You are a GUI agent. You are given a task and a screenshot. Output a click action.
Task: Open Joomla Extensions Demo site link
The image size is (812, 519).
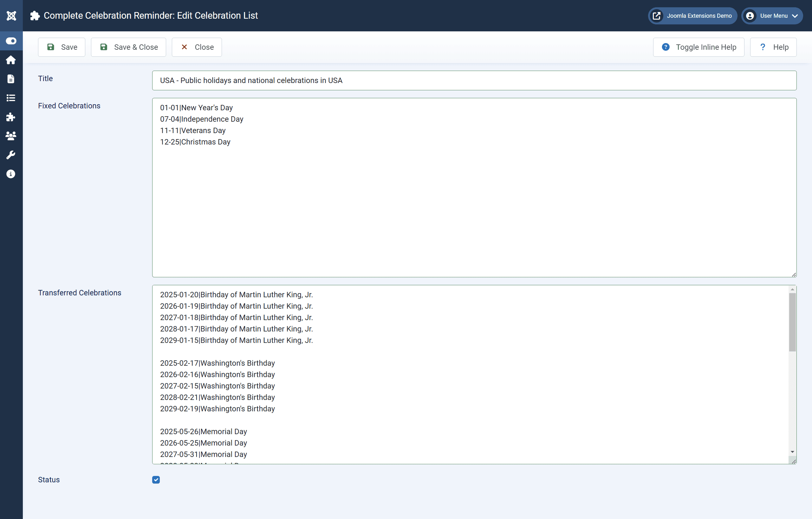(x=693, y=16)
